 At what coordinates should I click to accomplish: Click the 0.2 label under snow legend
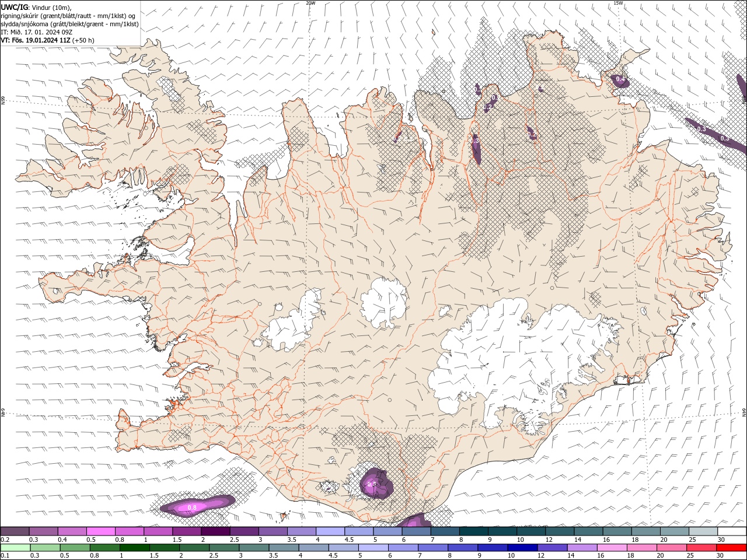pos(5,540)
